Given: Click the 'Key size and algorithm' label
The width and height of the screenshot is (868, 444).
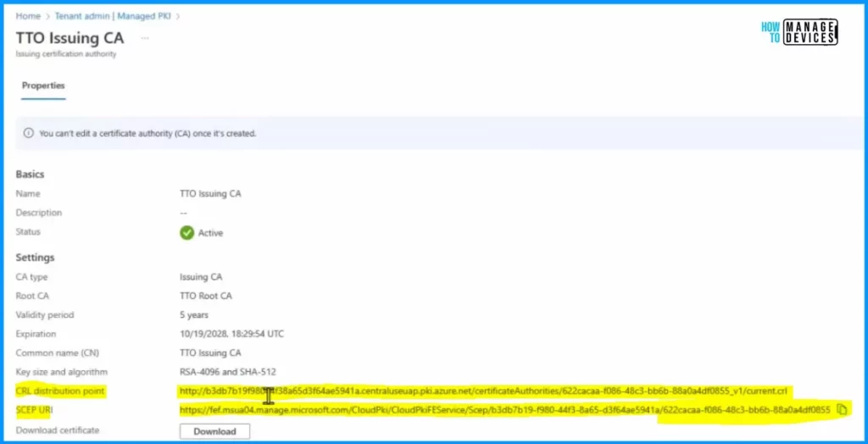Looking at the screenshot, I should coord(61,372).
